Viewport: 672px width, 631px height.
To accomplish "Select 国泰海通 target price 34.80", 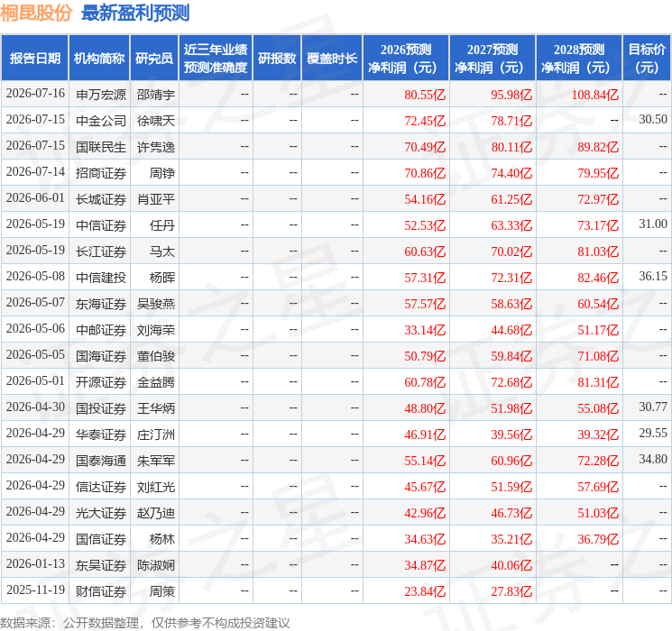I will [653, 459].
